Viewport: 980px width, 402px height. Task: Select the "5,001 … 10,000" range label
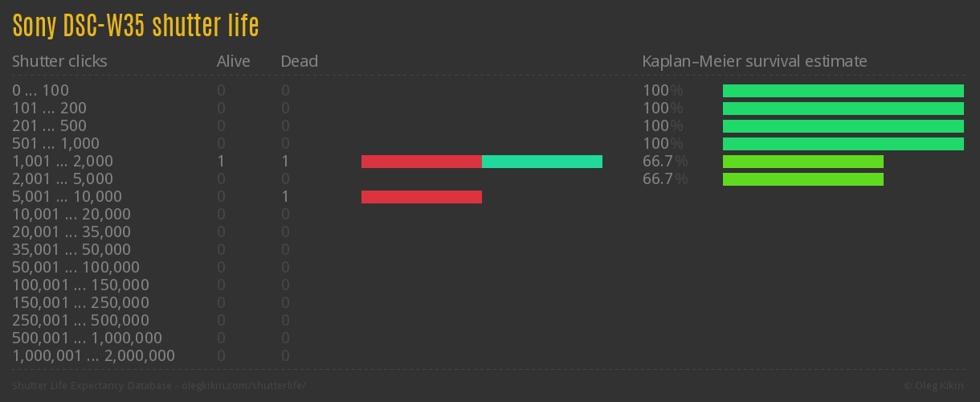67,197
